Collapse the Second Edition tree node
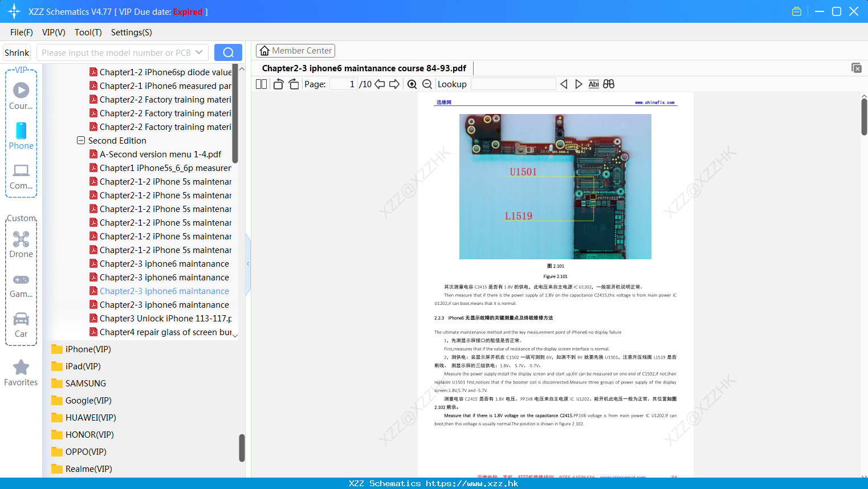Image resolution: width=868 pixels, height=489 pixels. click(81, 140)
